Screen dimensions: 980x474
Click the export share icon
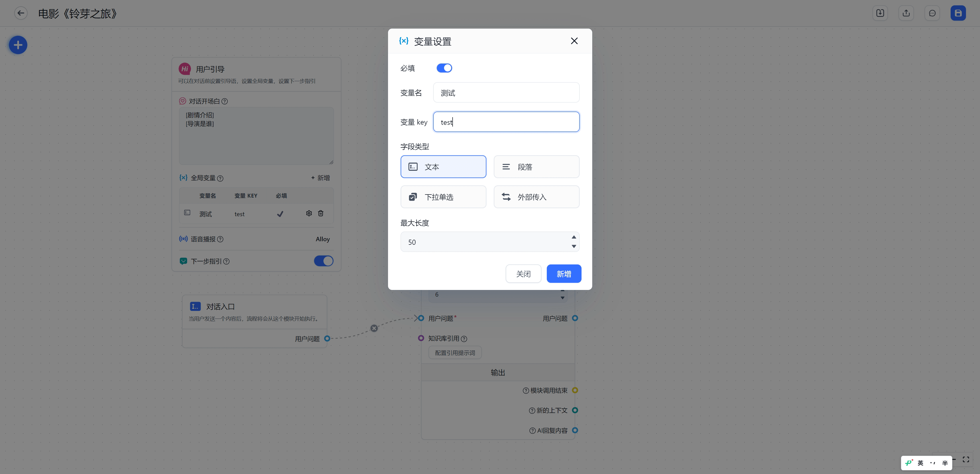click(x=906, y=13)
